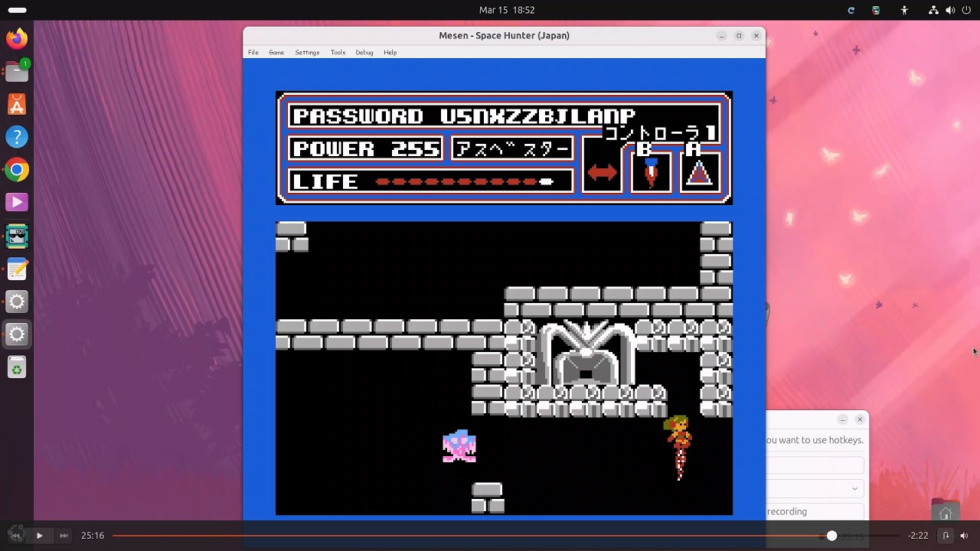Click the Mesen - Space Hunter (Japan) title

(x=504, y=36)
